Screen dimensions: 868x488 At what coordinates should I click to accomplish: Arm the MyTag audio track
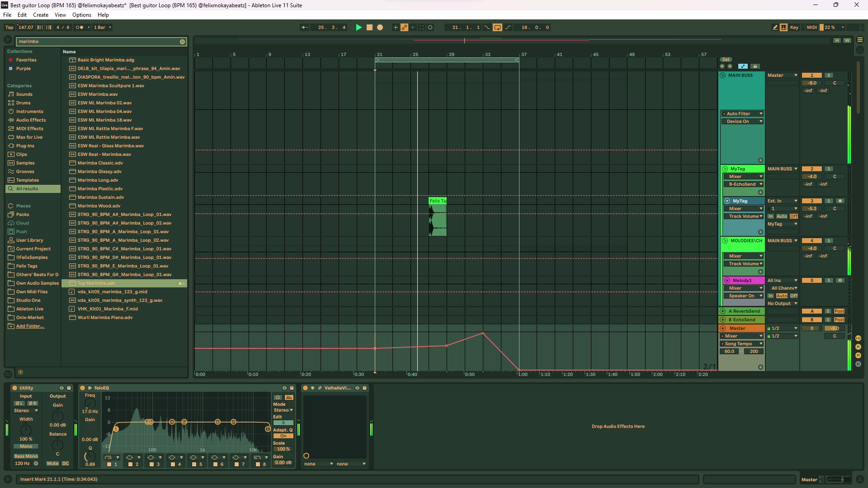pyautogui.click(x=840, y=201)
